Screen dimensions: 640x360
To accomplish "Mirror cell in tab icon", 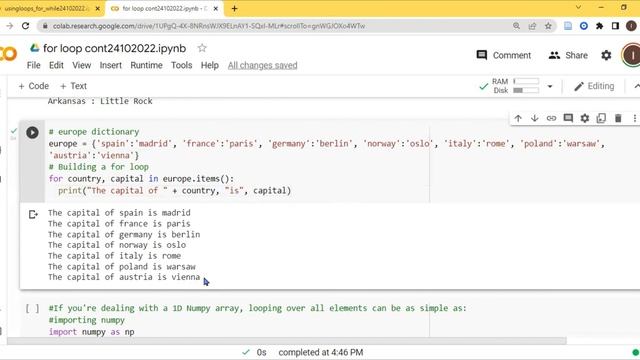I will pos(601,118).
